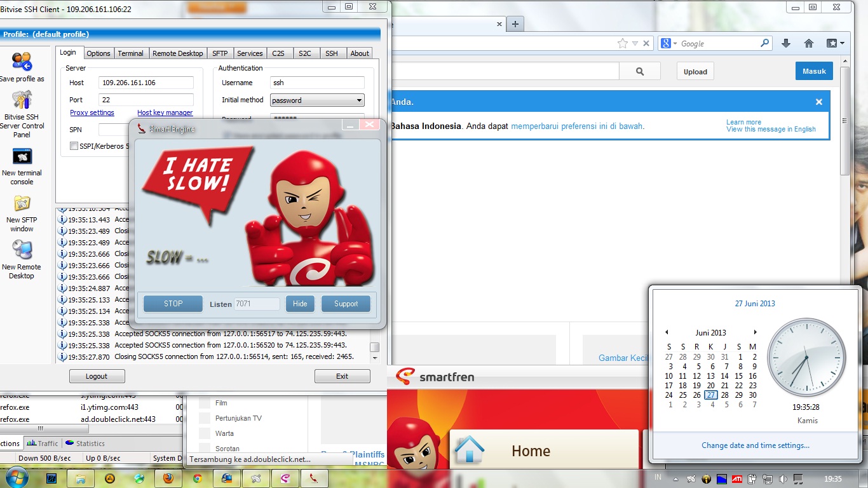868x488 pixels.
Task: Click the smartfren Home house icon
Action: pos(470,450)
